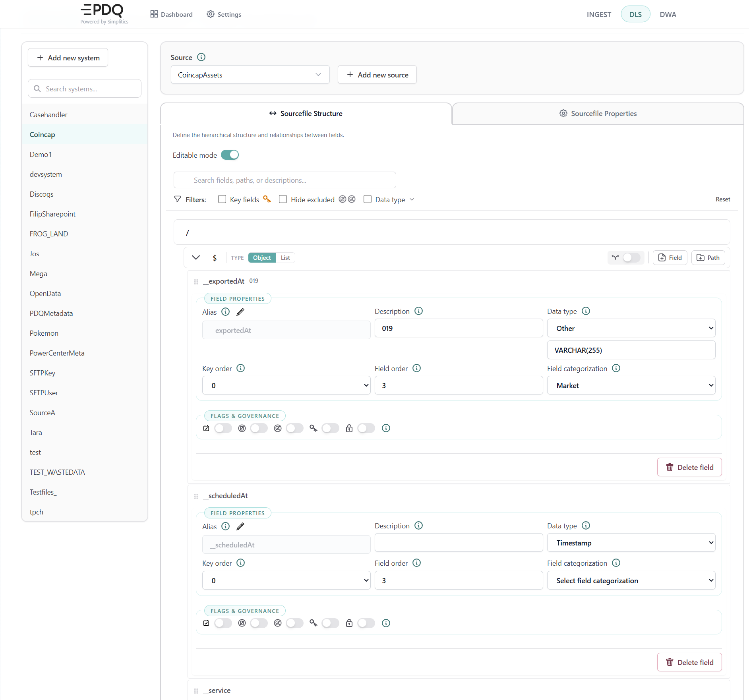
Task: Click the info icon in _scheduledAt Flags & Governance
Action: (386, 623)
